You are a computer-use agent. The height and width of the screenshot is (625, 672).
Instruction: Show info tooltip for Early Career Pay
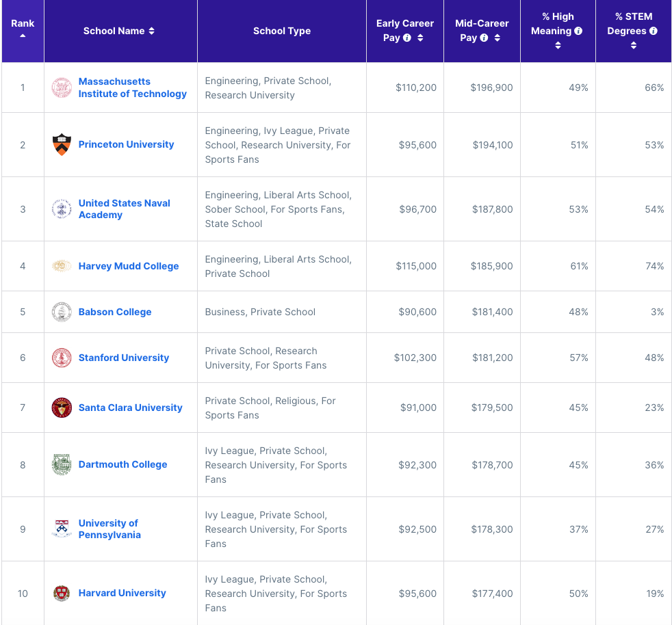pos(407,38)
